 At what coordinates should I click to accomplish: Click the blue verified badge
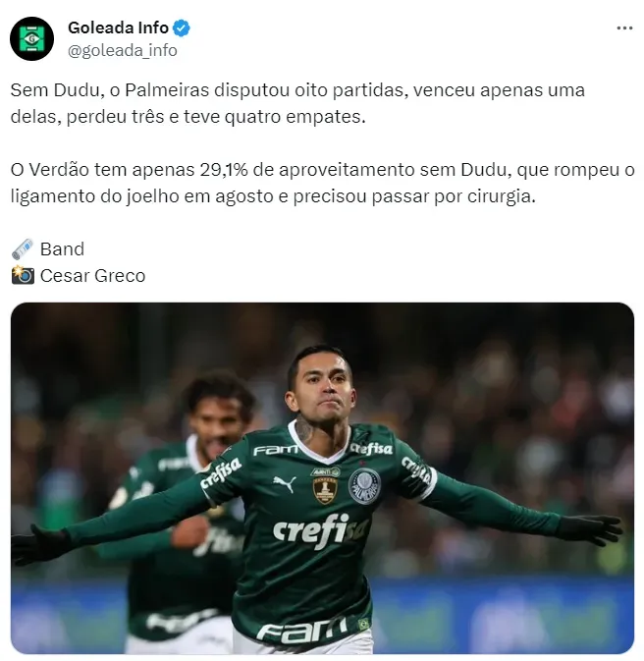point(182,28)
